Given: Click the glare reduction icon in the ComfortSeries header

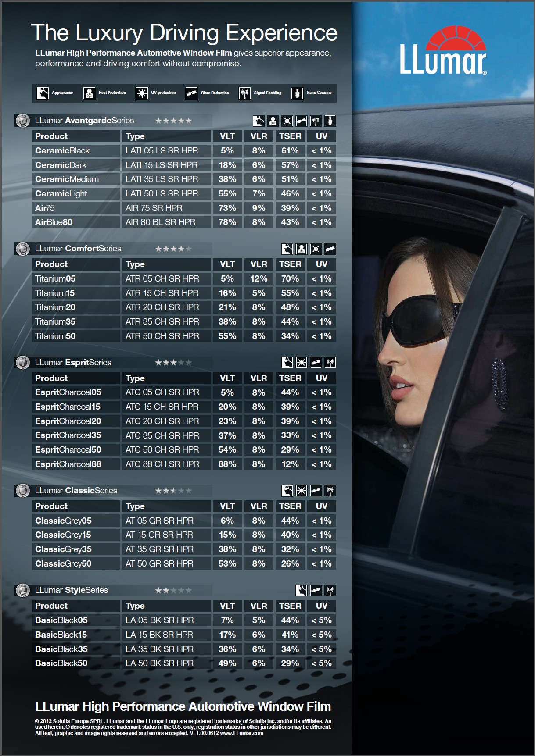Looking at the screenshot, I should click(x=330, y=249).
